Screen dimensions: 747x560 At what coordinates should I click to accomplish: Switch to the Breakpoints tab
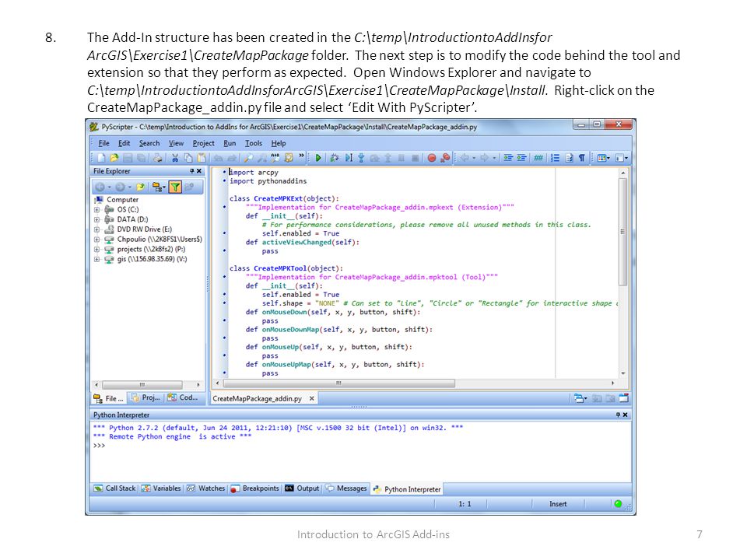(x=255, y=488)
